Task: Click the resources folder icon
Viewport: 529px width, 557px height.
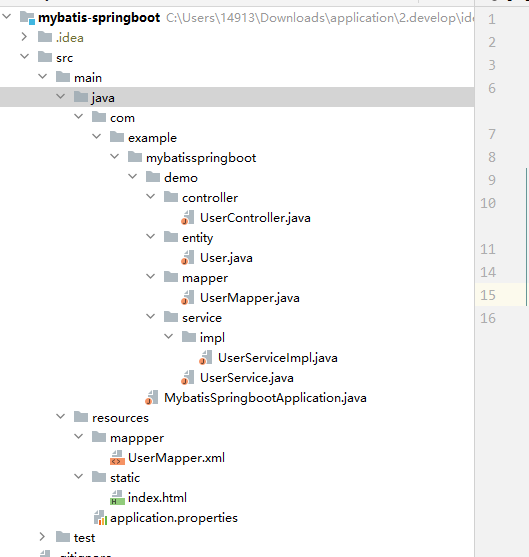Action: coord(81,417)
